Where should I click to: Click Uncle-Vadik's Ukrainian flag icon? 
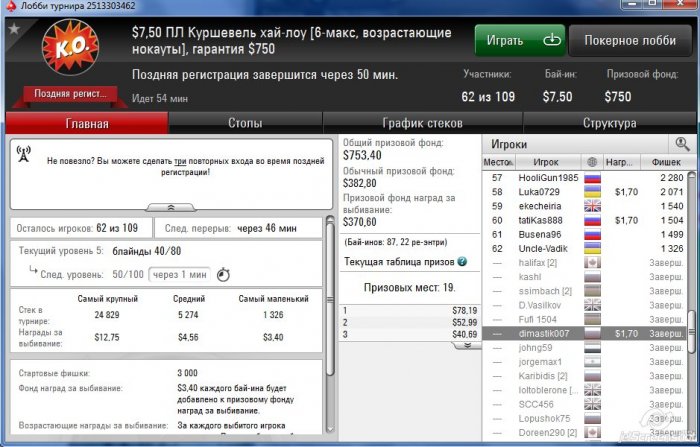coord(592,249)
